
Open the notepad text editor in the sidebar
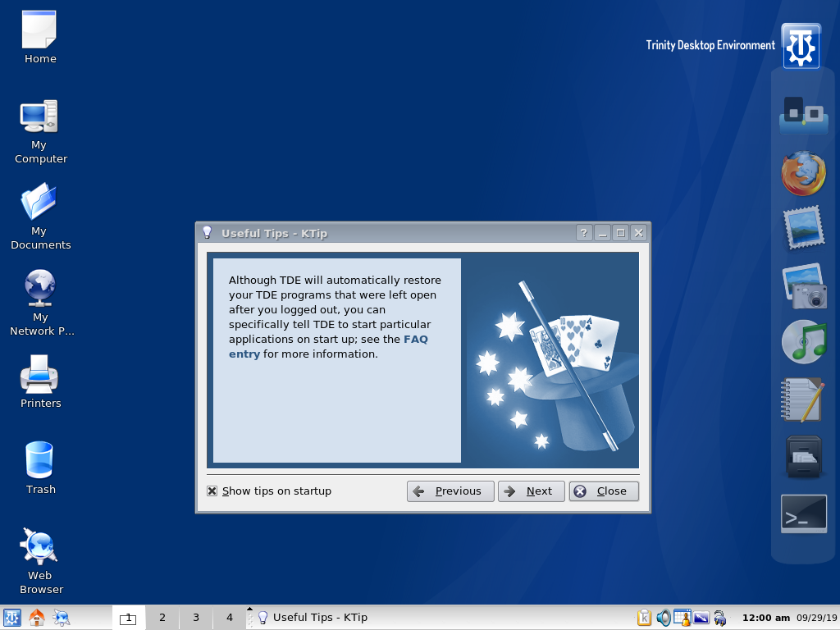802,399
